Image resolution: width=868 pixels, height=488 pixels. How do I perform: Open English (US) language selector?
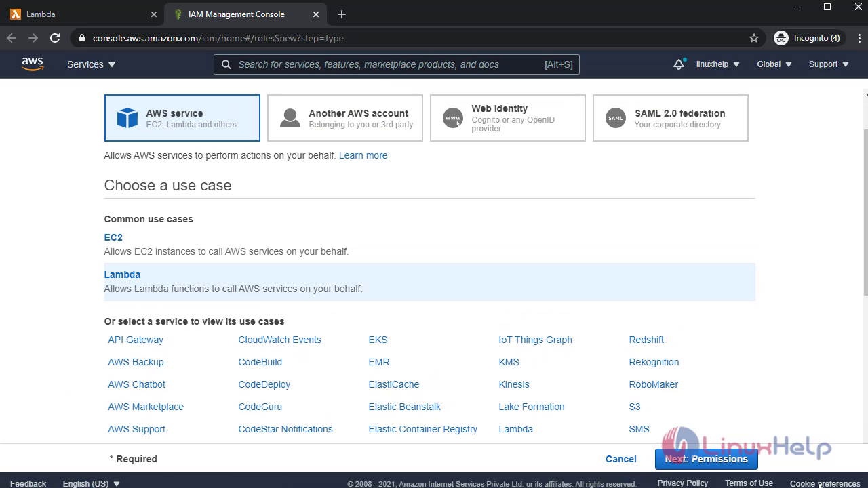click(x=92, y=483)
